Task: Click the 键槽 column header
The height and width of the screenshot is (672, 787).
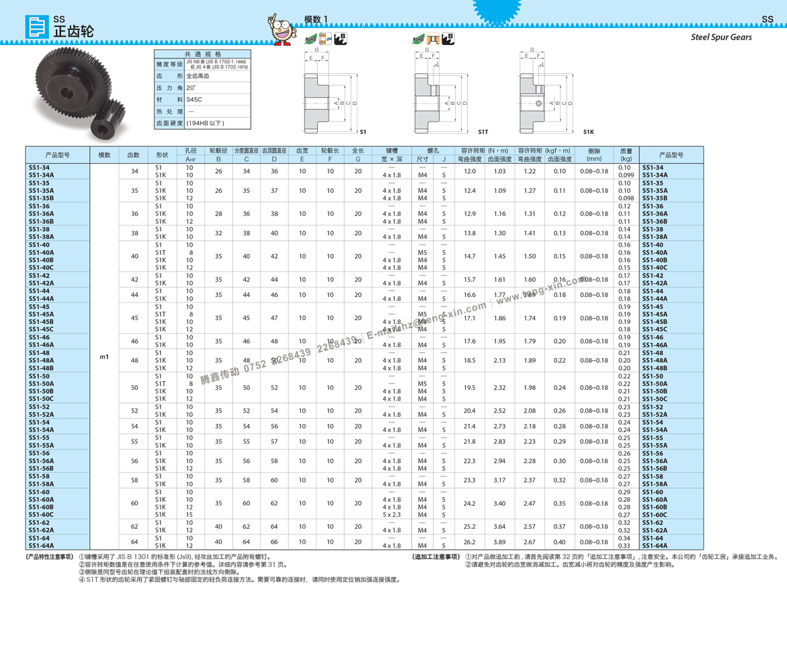Action: click(392, 151)
